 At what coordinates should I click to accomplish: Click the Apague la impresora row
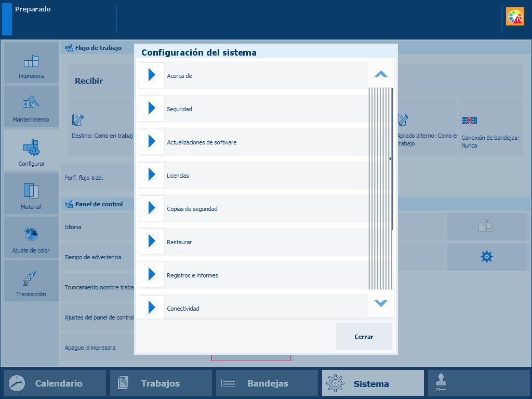point(97,348)
